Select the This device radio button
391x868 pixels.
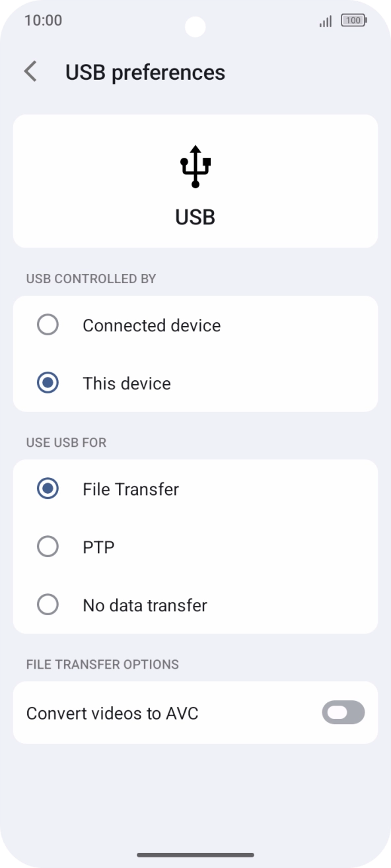pos(48,383)
